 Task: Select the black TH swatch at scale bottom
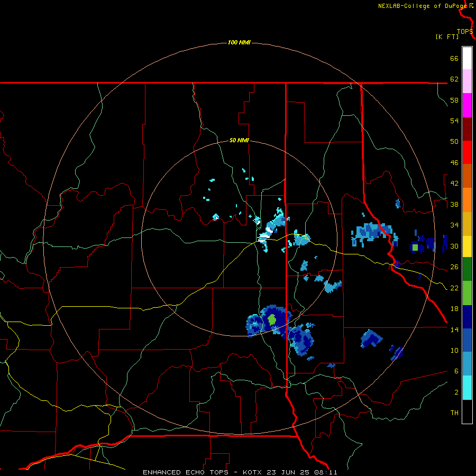point(467,411)
